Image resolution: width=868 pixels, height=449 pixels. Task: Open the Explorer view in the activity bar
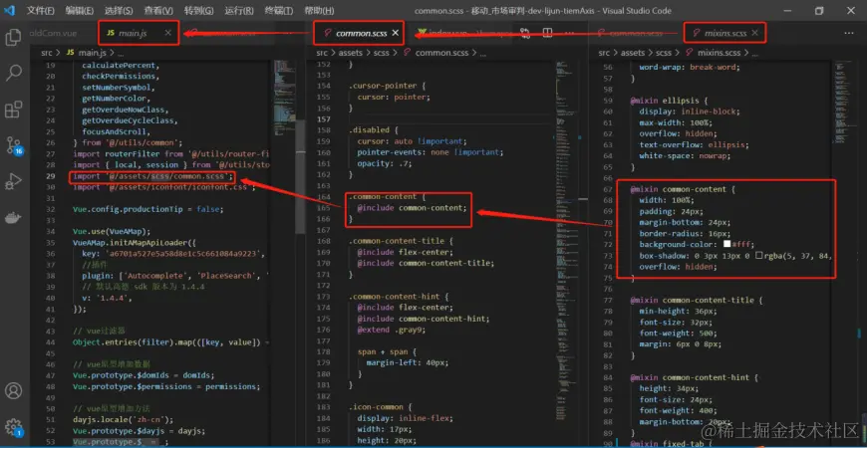coord(13,38)
